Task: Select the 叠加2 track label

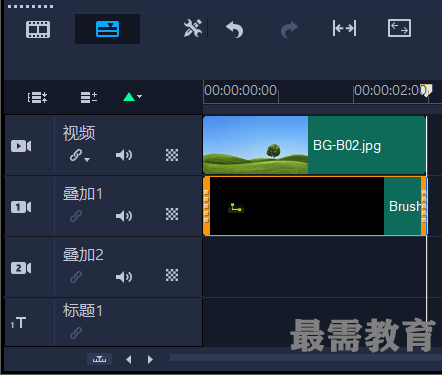Action: pyautogui.click(x=83, y=255)
